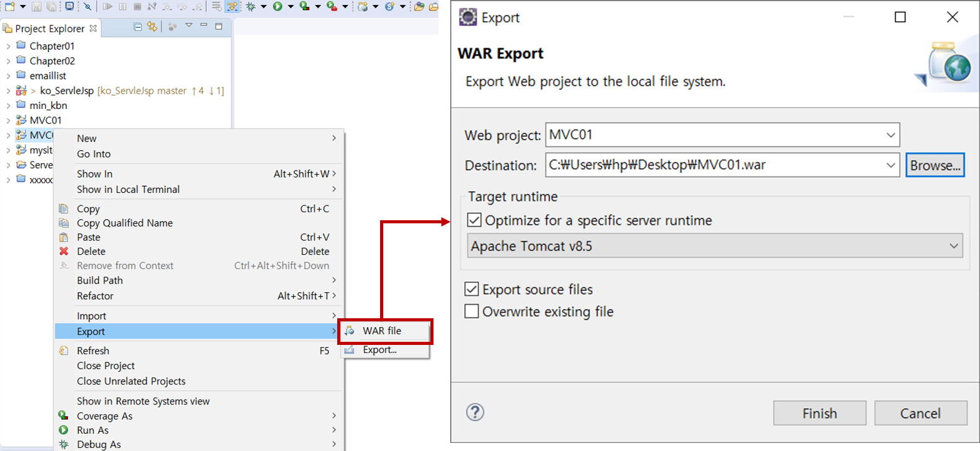Click the Run External Tools icon
Screen dimensions: 980x451
[x=332, y=6]
